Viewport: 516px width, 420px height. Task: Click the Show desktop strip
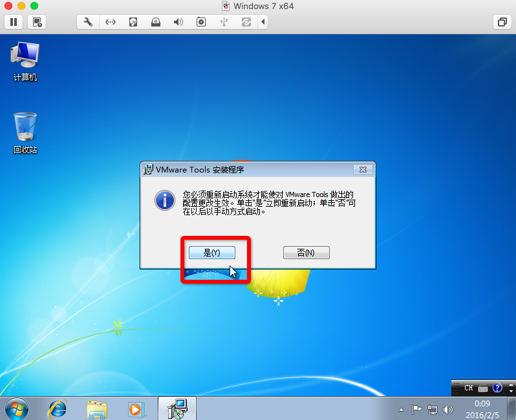tap(511, 408)
